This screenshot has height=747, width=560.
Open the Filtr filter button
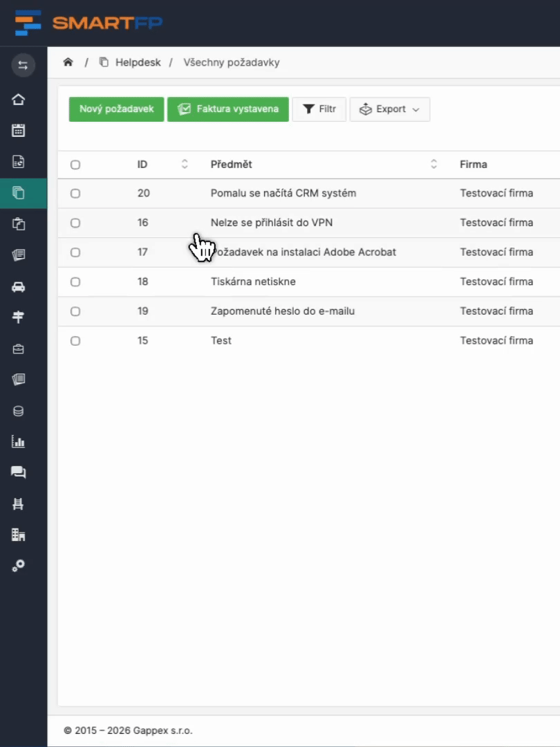[x=319, y=109]
